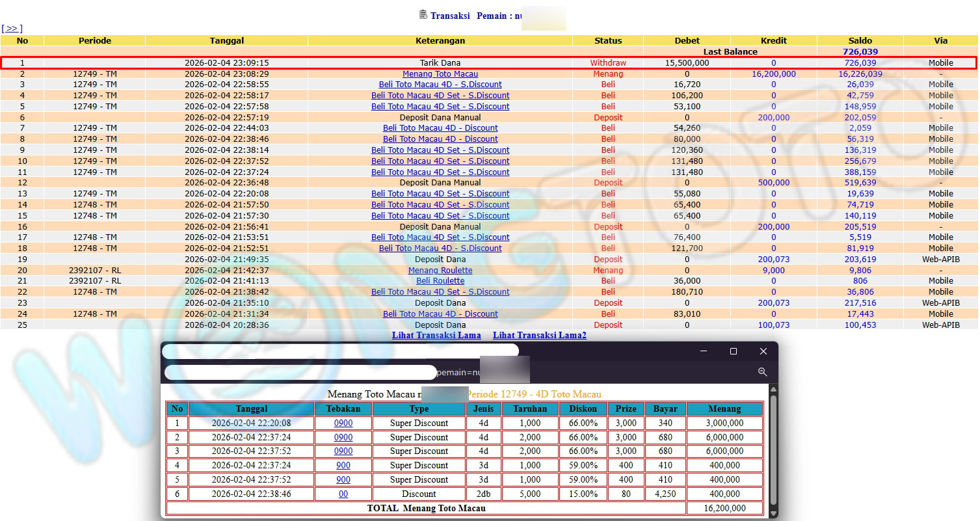Maximize the popup window
The height and width of the screenshot is (521, 980).
pos(733,351)
